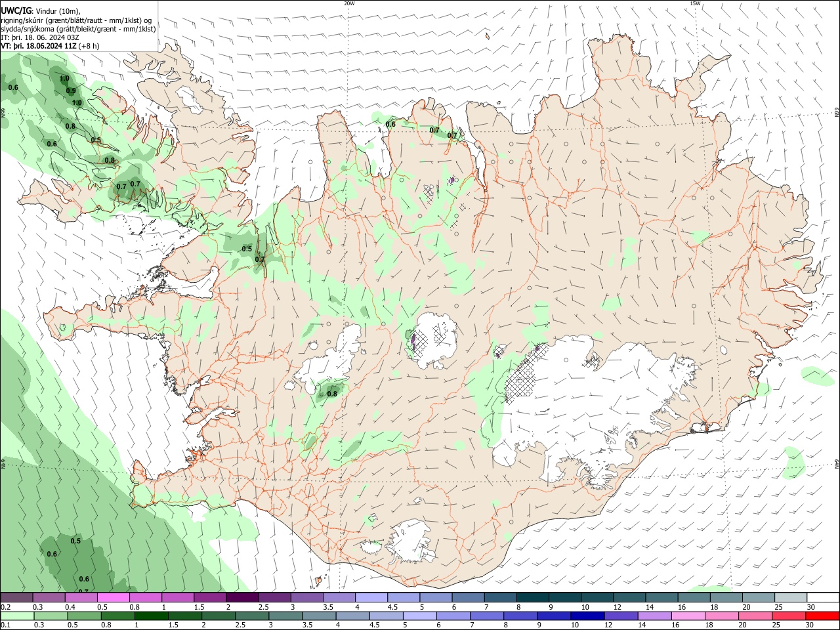Image resolution: width=840 pixels, height=630 pixels.
Task: Pick the upper-row swatch between 0.3 and 0.4
Action: click(x=49, y=597)
